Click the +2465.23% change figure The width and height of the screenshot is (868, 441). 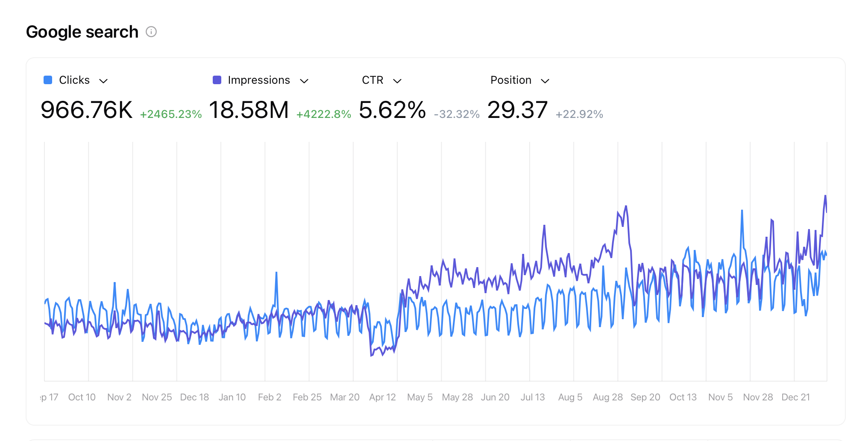pyautogui.click(x=171, y=114)
